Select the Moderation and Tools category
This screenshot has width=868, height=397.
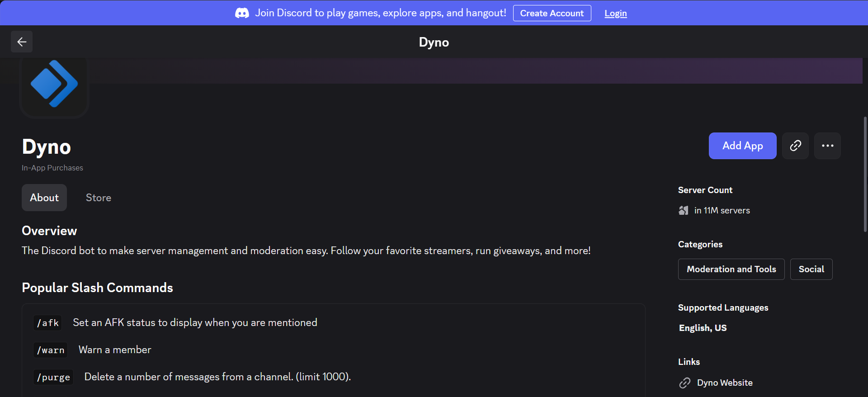point(731,269)
